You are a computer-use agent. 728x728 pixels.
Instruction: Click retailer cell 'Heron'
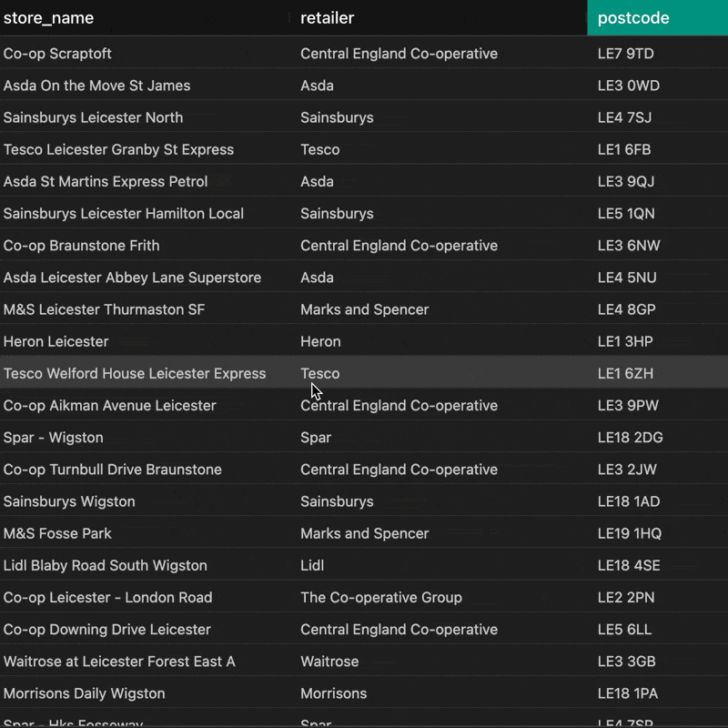tap(320, 342)
